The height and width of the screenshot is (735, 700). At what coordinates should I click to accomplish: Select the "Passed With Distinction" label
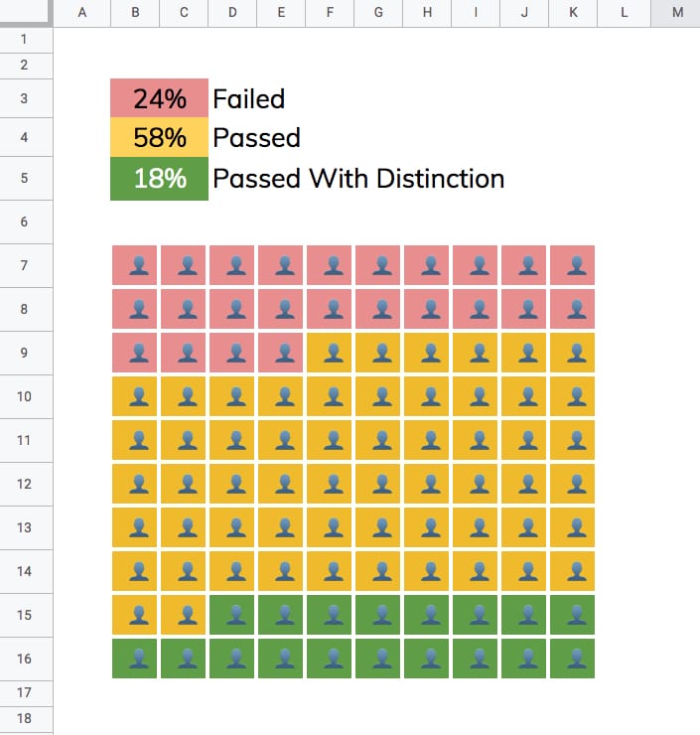358,179
